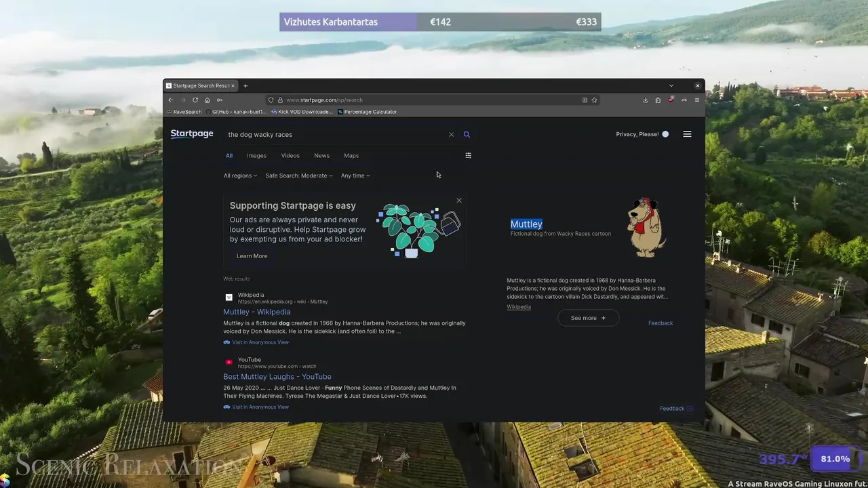Expand the See more button
868x488 pixels.
pyautogui.click(x=588, y=318)
